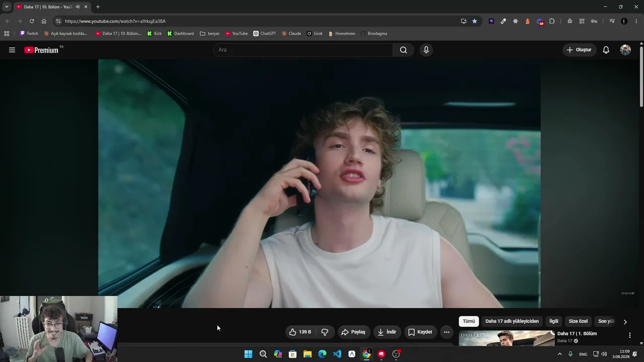
Task: Open the Grok bookmark
Action: click(x=314, y=34)
